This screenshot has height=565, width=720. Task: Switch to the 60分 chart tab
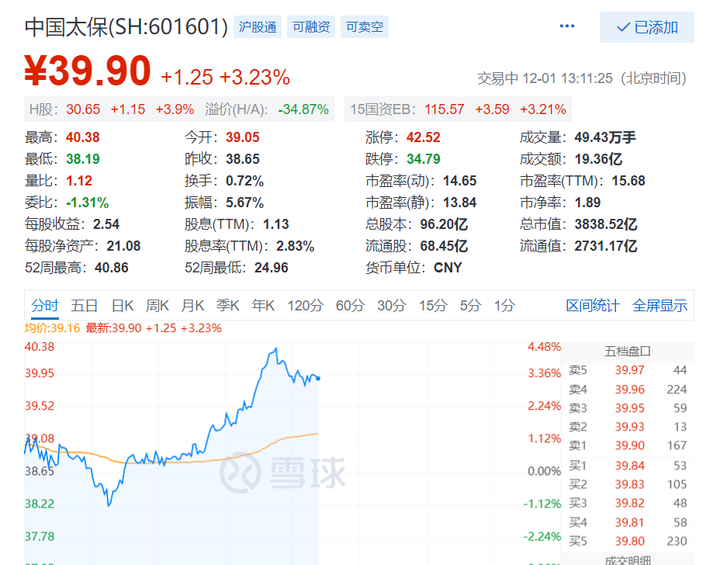(x=350, y=305)
